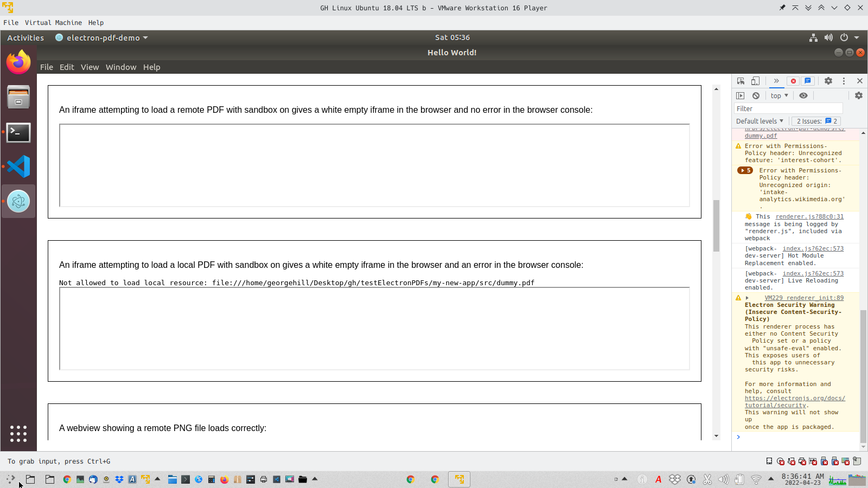The image size is (868, 488).
Task: Open the DevTools three-dot customize menu
Action: pyautogui.click(x=844, y=80)
